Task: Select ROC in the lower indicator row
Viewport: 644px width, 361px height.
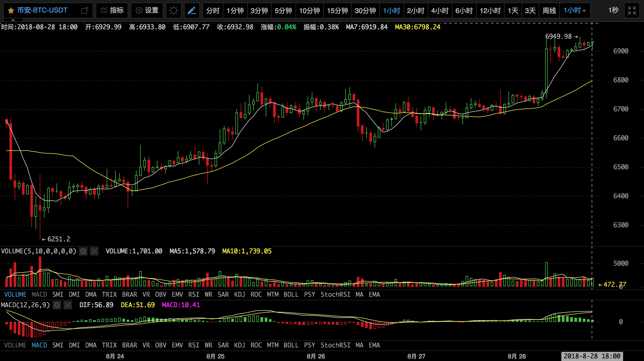Action: (256, 345)
